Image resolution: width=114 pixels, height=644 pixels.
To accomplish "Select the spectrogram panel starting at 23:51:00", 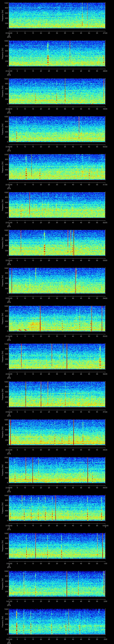I will coord(57,205).
